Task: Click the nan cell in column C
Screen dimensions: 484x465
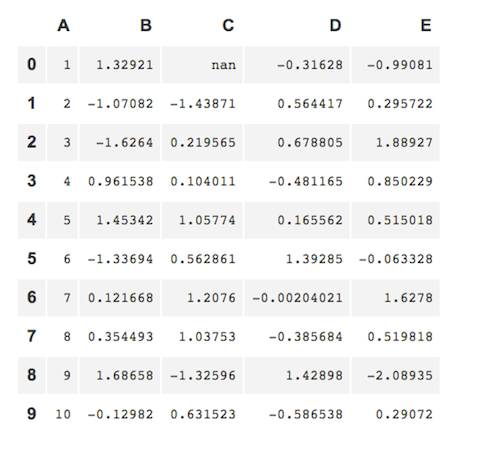Action: 202,65
